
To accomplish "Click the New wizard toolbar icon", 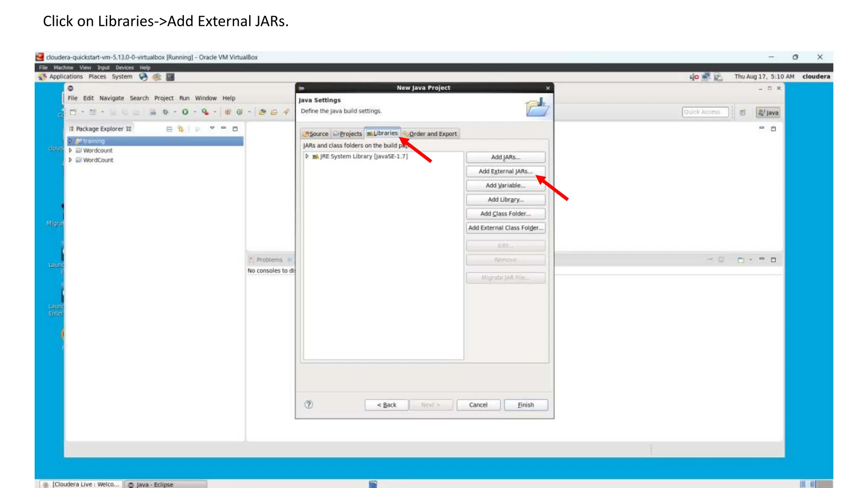I will (73, 112).
